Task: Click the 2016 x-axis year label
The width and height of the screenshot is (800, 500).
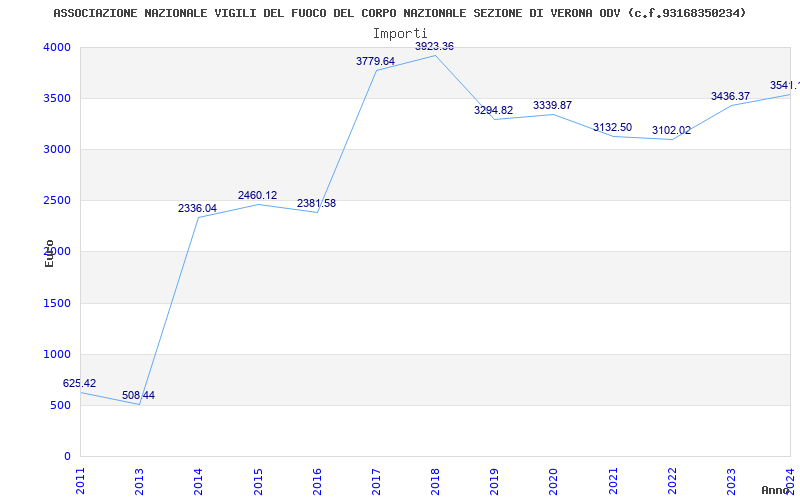Action: [317, 481]
